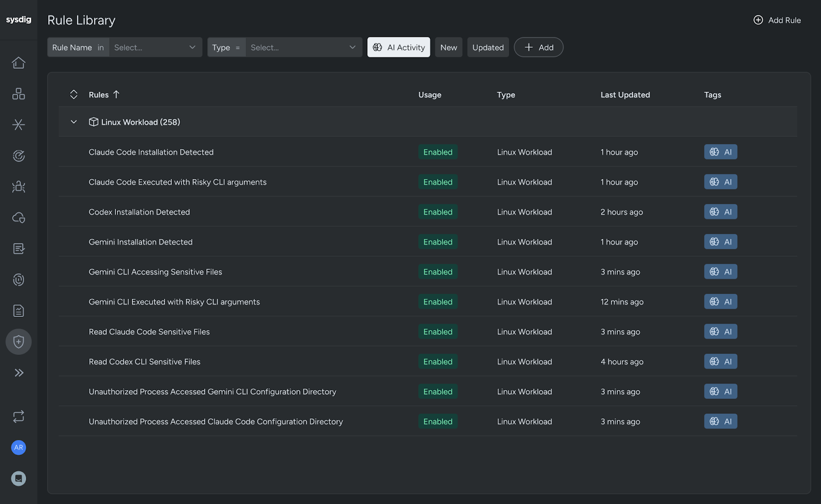Expand the sidebar with the double chevron icon

pyautogui.click(x=18, y=373)
